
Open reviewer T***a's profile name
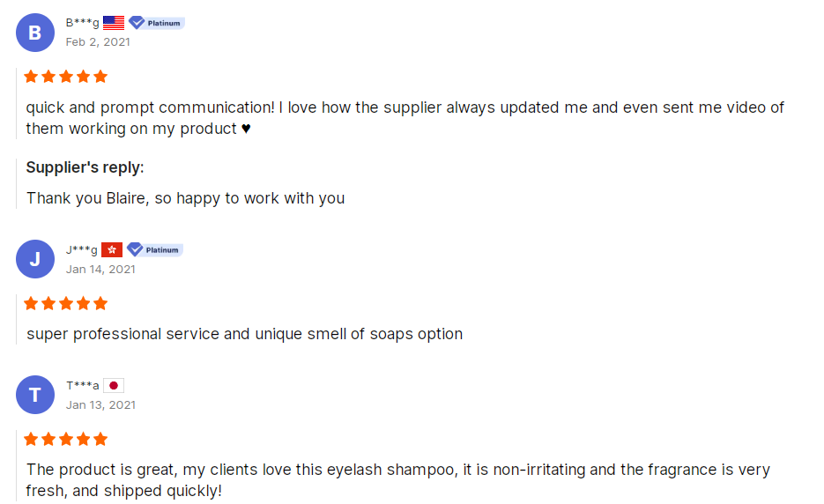point(83,385)
